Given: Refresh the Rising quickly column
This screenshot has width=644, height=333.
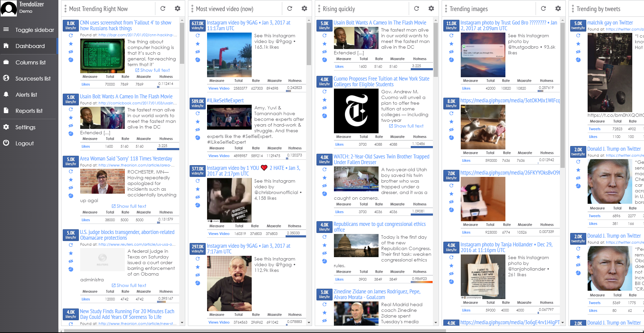Looking at the screenshot, I should 416,8.
